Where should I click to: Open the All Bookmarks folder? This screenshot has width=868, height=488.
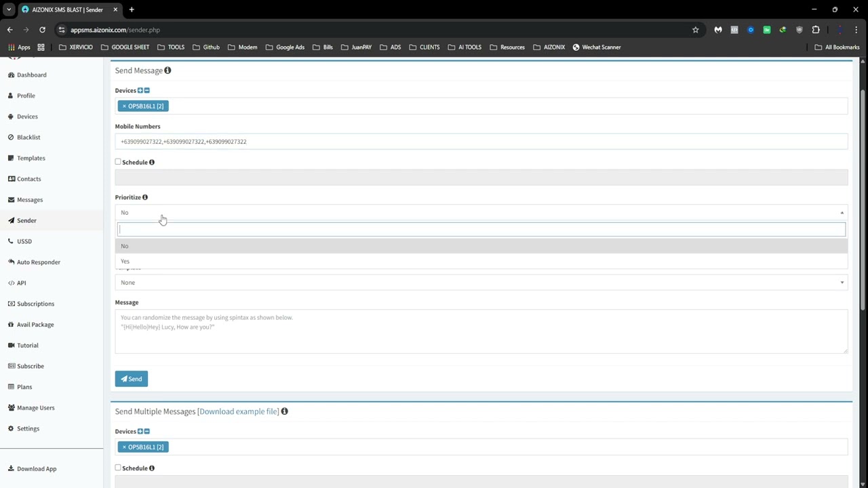pyautogui.click(x=837, y=47)
